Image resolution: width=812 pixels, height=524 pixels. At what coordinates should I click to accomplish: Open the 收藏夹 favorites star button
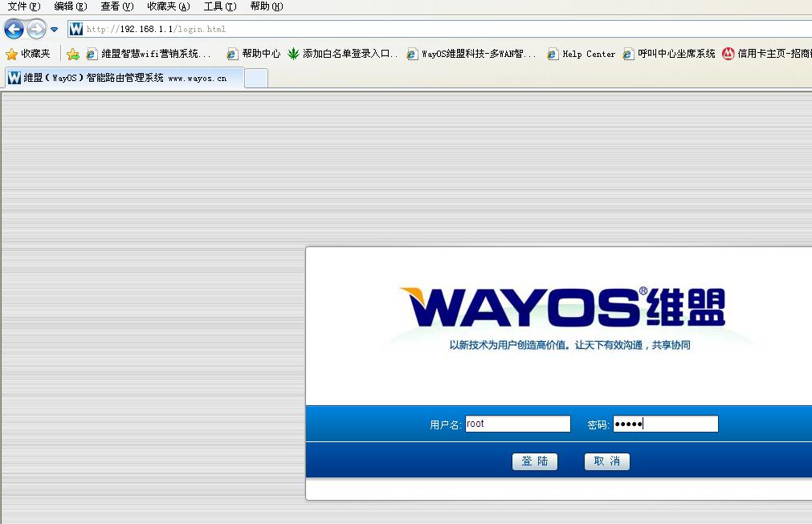point(28,54)
